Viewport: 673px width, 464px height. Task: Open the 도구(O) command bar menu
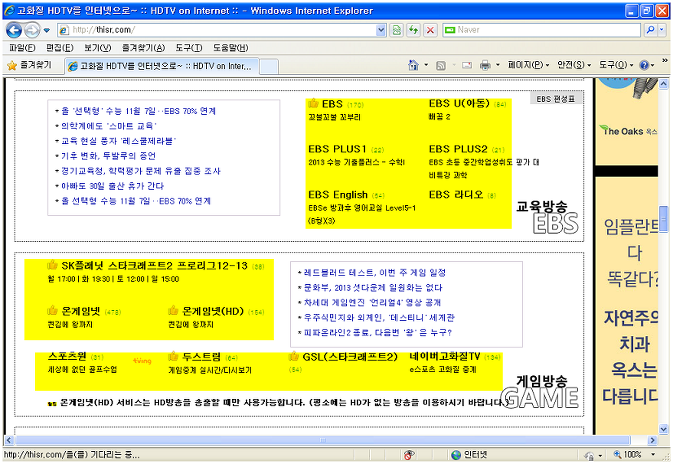pos(616,65)
